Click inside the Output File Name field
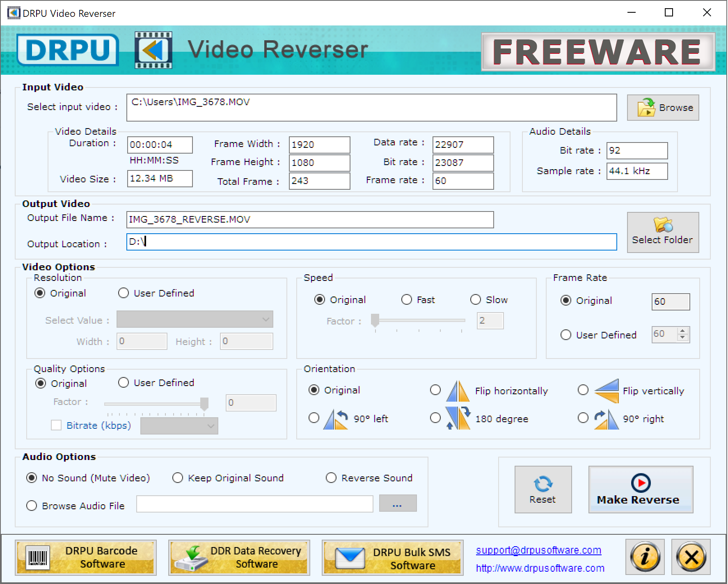The width and height of the screenshot is (728, 584). pos(310,220)
